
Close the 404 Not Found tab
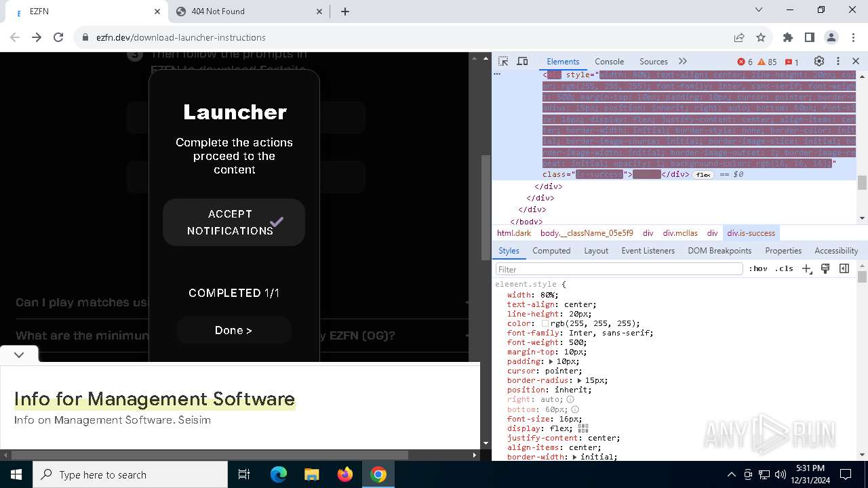pos(319,12)
